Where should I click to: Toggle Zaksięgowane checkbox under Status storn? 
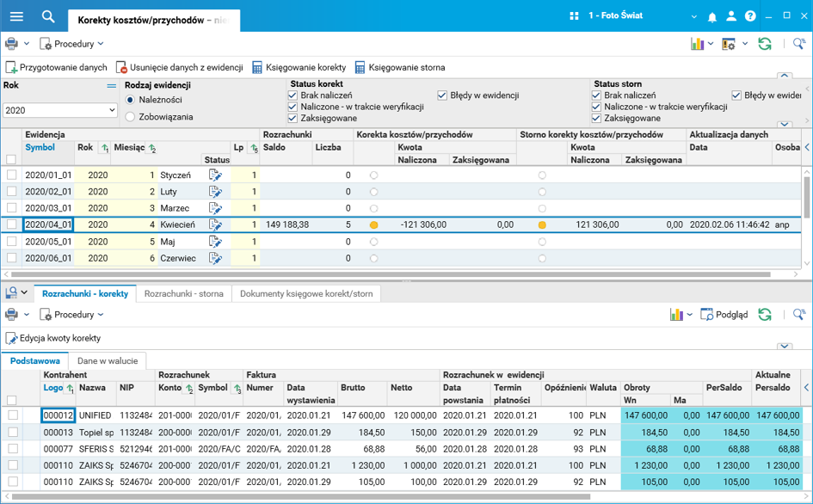coord(597,119)
